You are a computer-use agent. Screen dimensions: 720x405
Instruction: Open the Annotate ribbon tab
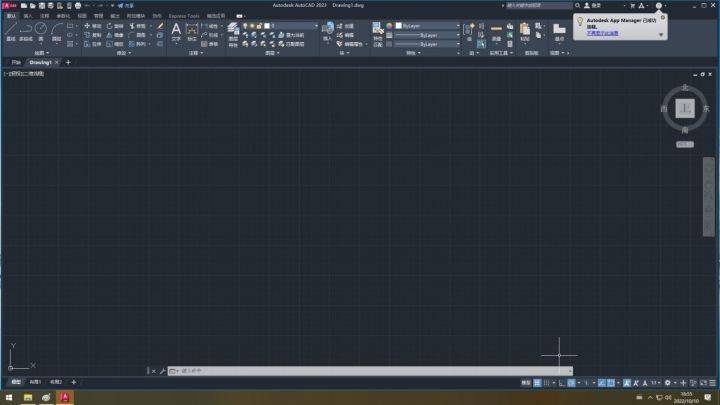tap(44, 16)
